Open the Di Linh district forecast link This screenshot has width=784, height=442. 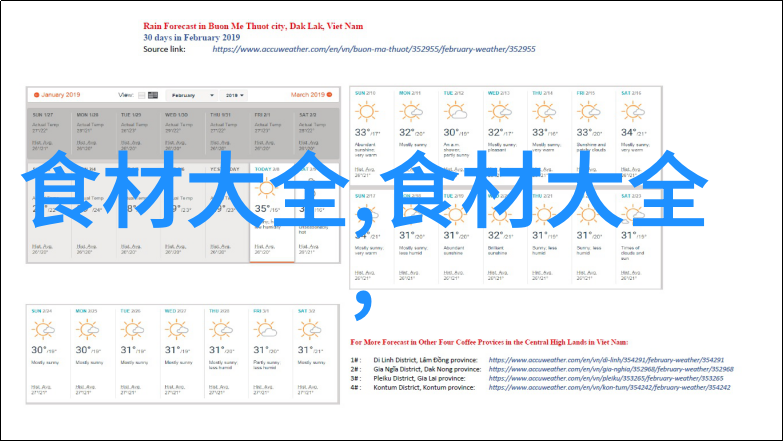click(x=606, y=360)
